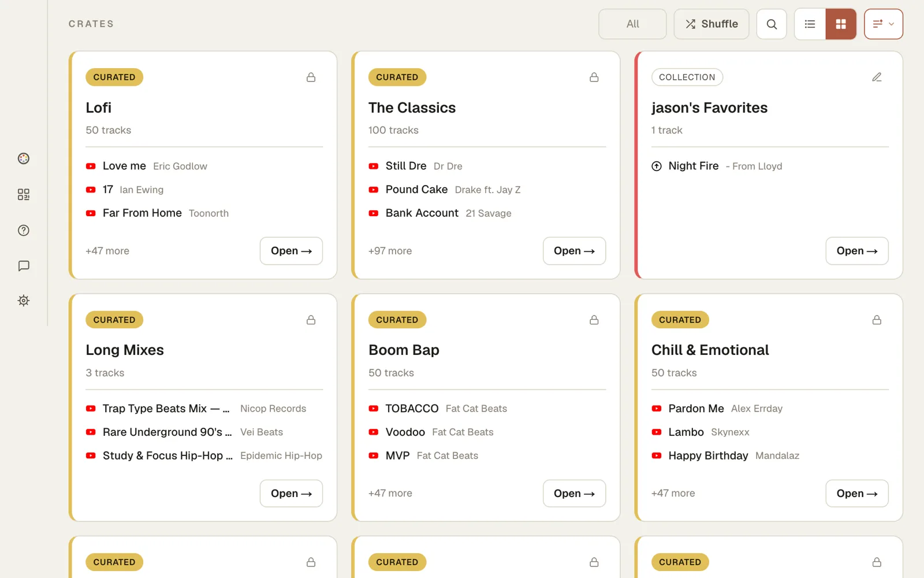The height and width of the screenshot is (578, 924).
Task: Expand the sort options dropdown
Action: point(884,24)
